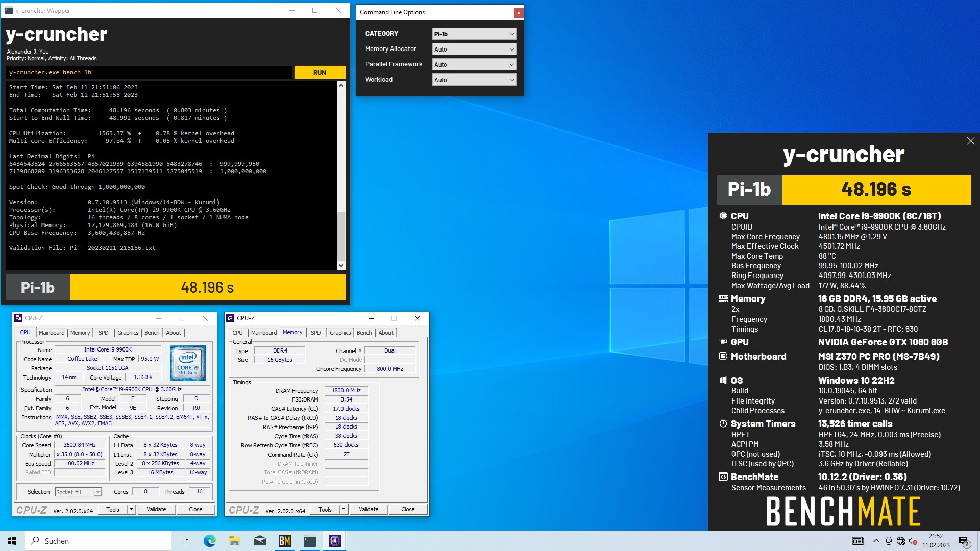
Task: Open Task View from the taskbar
Action: (x=184, y=541)
